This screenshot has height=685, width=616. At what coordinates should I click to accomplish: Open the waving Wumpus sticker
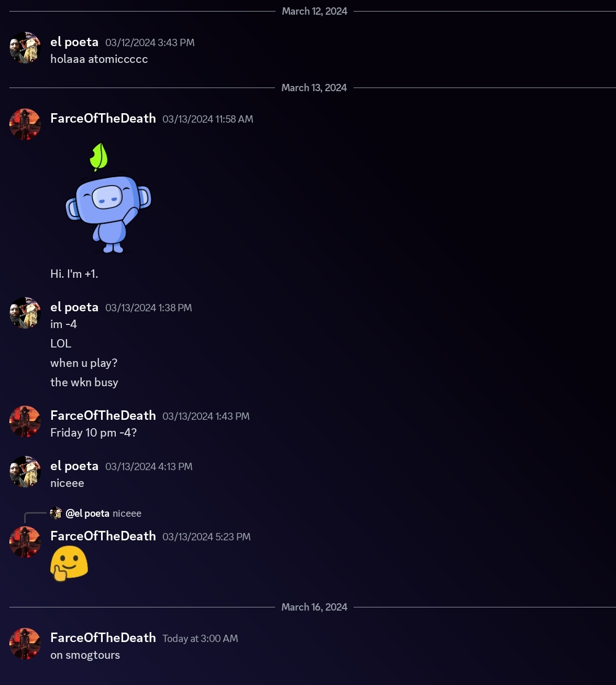[108, 198]
